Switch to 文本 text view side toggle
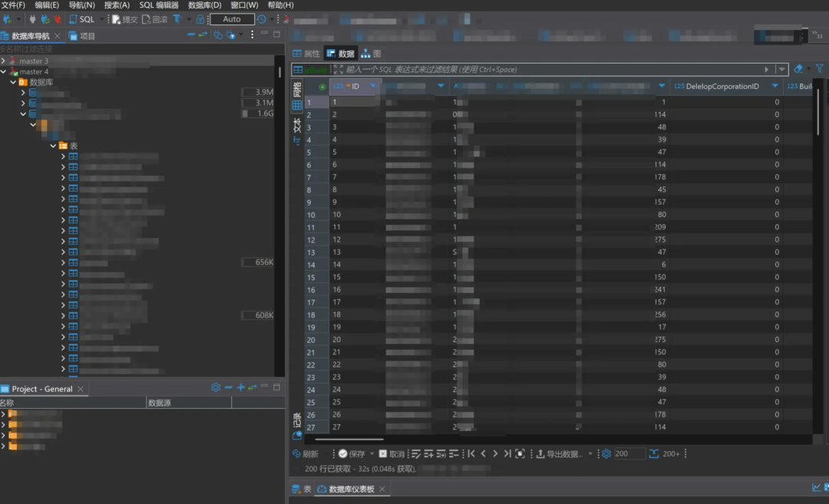 click(297, 126)
